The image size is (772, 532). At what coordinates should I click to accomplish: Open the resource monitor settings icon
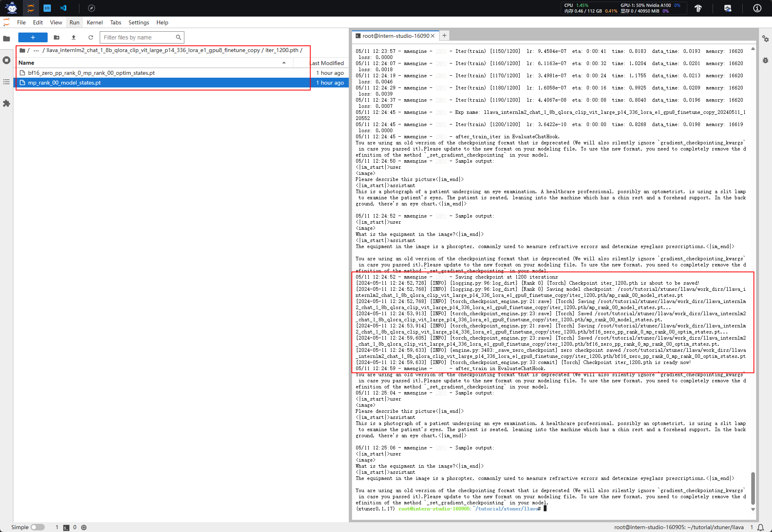click(728, 8)
